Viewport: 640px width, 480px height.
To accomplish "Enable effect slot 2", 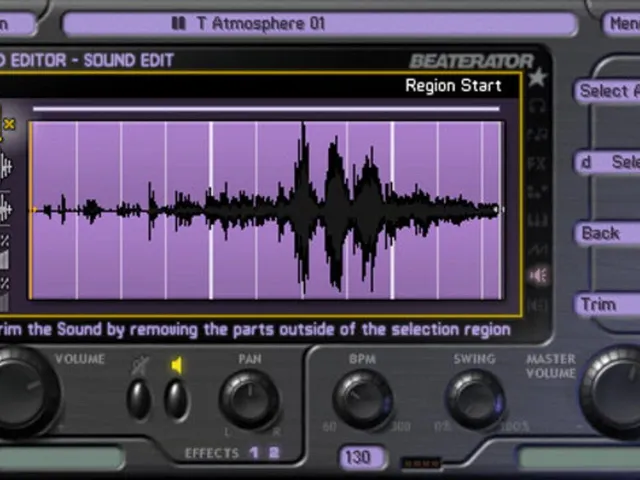I will [x=274, y=453].
